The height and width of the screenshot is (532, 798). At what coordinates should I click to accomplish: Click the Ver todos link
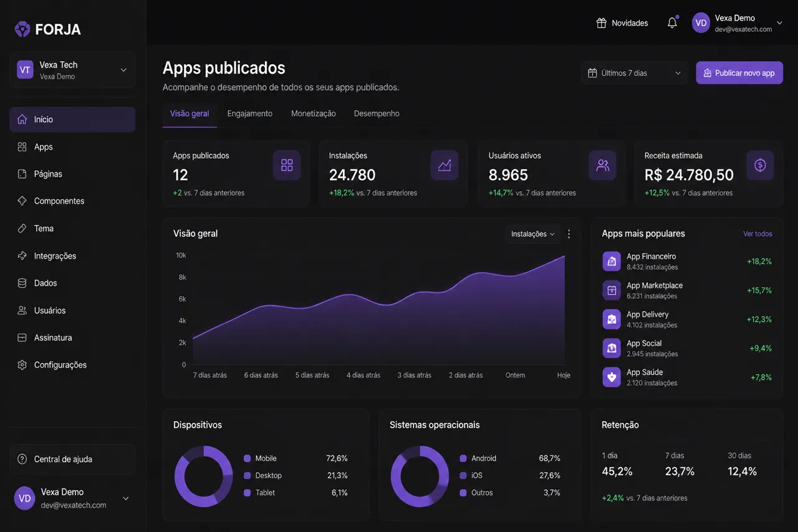pos(757,234)
